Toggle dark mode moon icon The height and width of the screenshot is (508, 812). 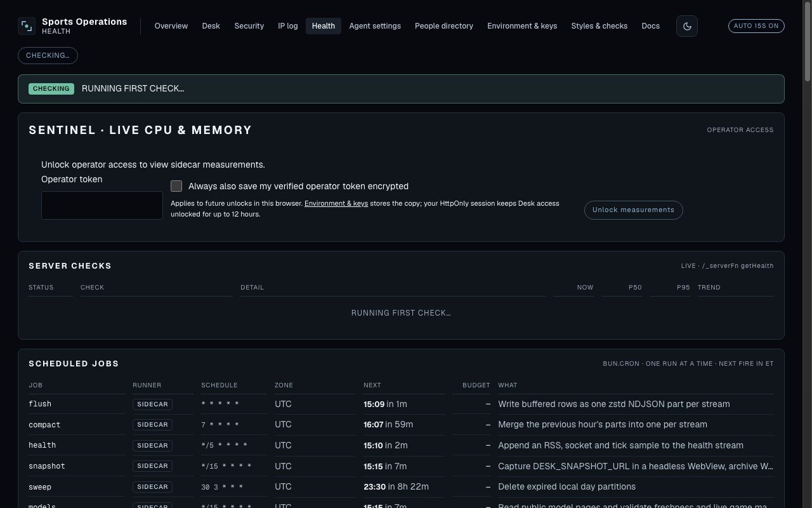click(x=687, y=26)
